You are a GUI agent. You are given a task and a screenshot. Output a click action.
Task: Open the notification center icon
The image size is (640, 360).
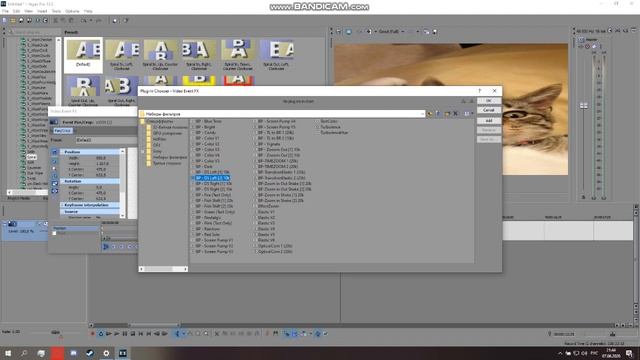(629, 353)
